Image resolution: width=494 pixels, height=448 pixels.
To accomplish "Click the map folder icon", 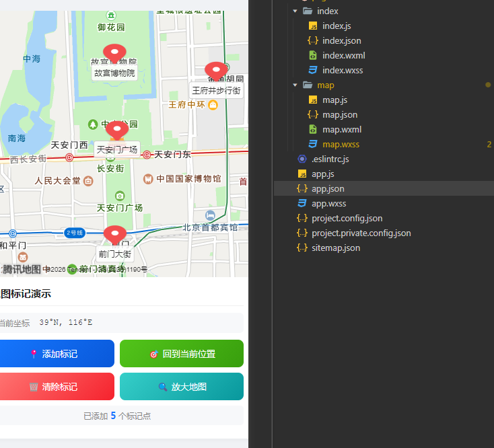I will [308, 85].
